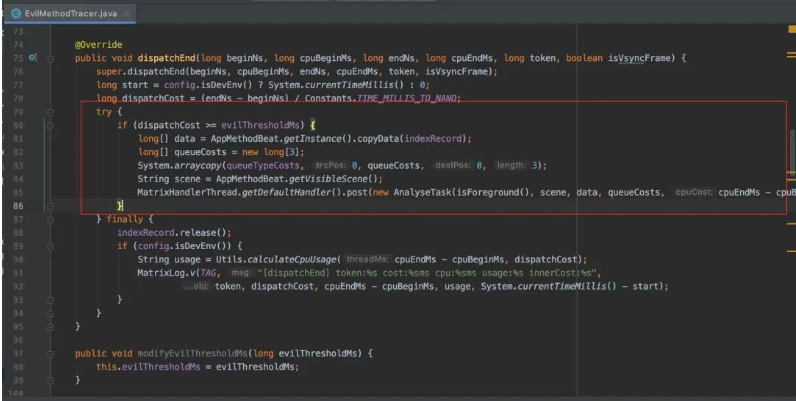Click line number 86 in the gutter
Viewport: 796px width, 401px height.
(x=18, y=206)
